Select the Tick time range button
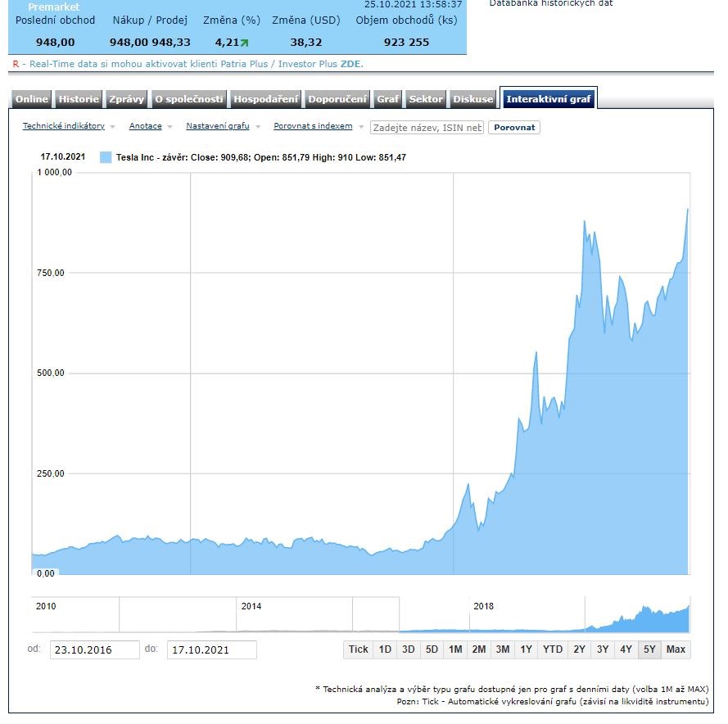 click(359, 649)
